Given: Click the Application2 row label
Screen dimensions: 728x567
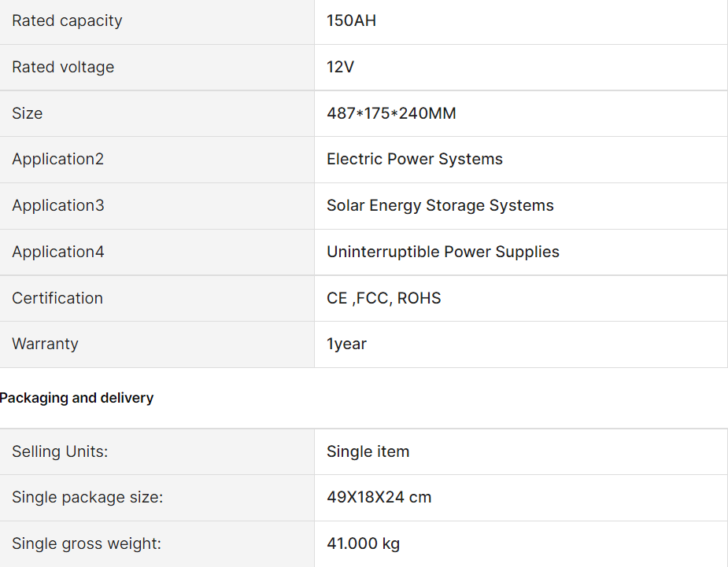Looking at the screenshot, I should point(57,160).
